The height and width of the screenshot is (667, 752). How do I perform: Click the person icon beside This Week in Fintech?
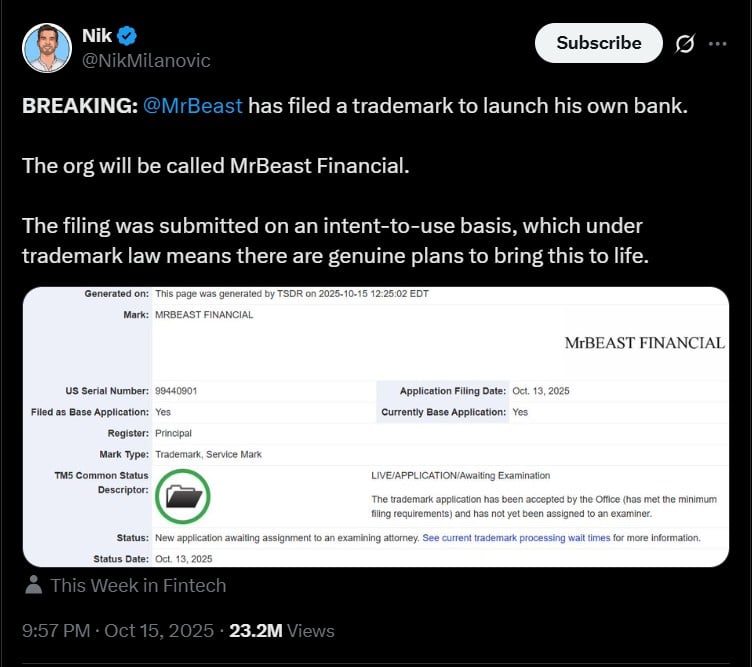pos(34,585)
